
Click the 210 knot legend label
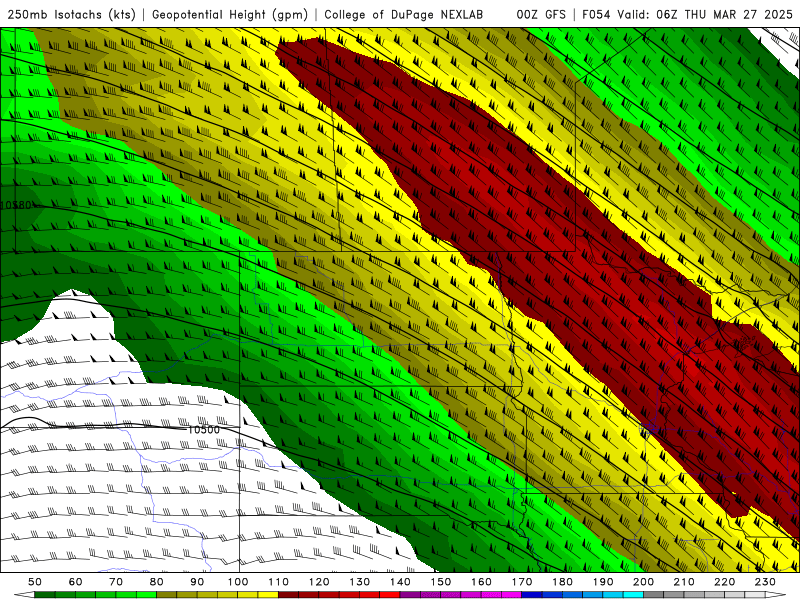[x=684, y=582]
